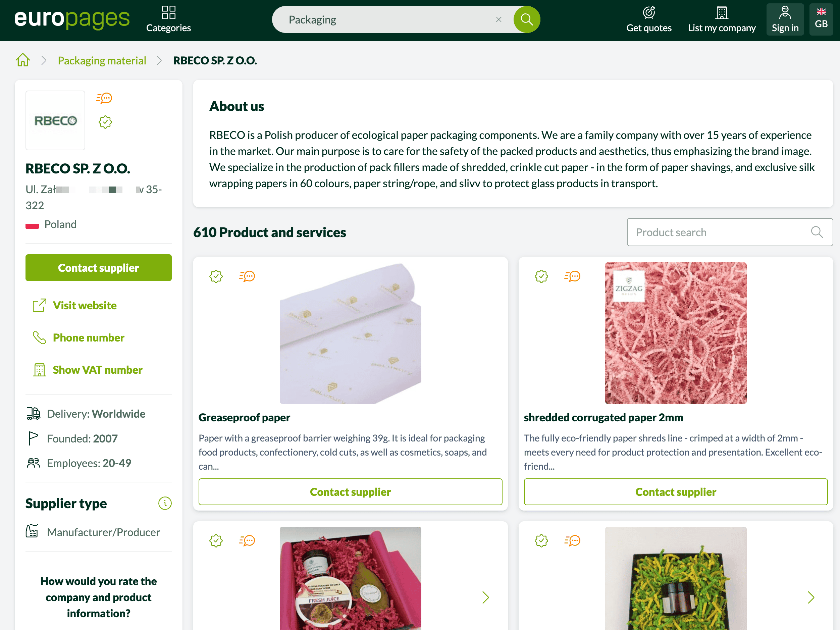Click List my company building icon
Screen dimensions: 840x630
point(722,12)
